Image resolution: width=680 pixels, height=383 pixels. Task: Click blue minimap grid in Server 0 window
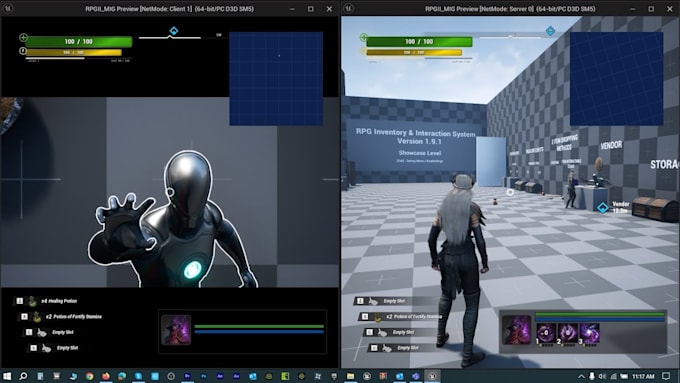616,79
